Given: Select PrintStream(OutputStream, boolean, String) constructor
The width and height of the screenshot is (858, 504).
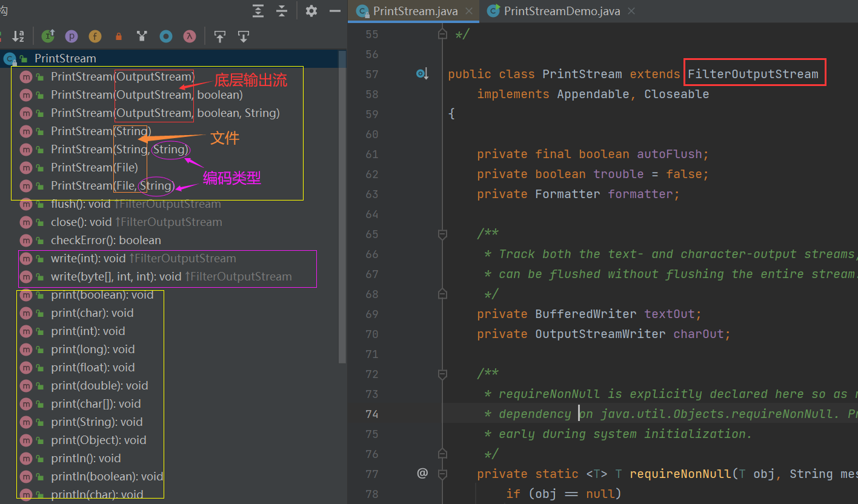Looking at the screenshot, I should click(x=165, y=113).
